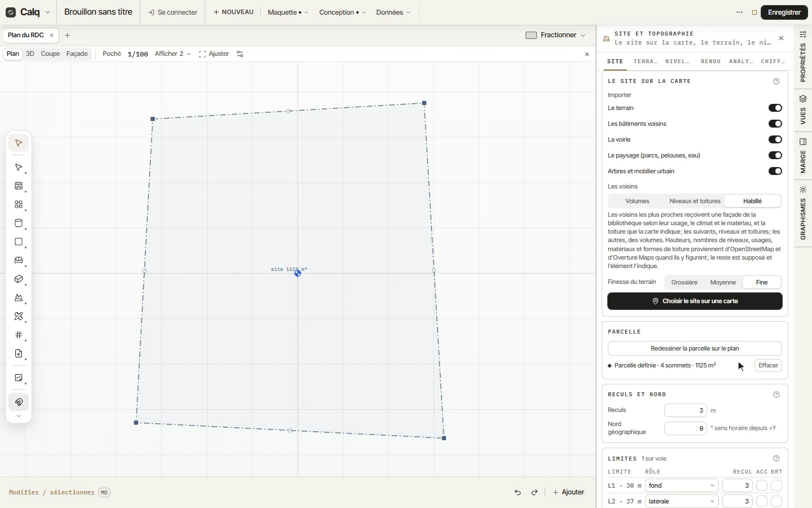Select the four-squares grid tool
This screenshot has width=812, height=508.
tap(19, 205)
